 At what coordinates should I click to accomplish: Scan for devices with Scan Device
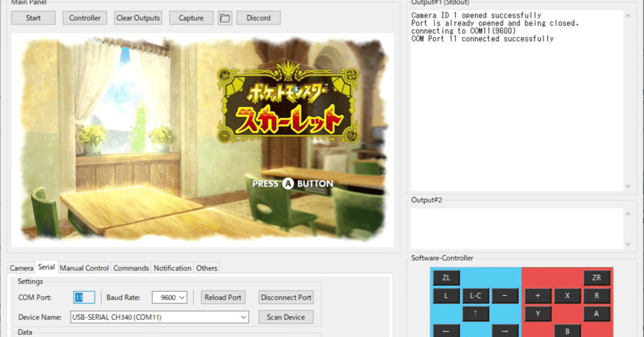pos(285,317)
